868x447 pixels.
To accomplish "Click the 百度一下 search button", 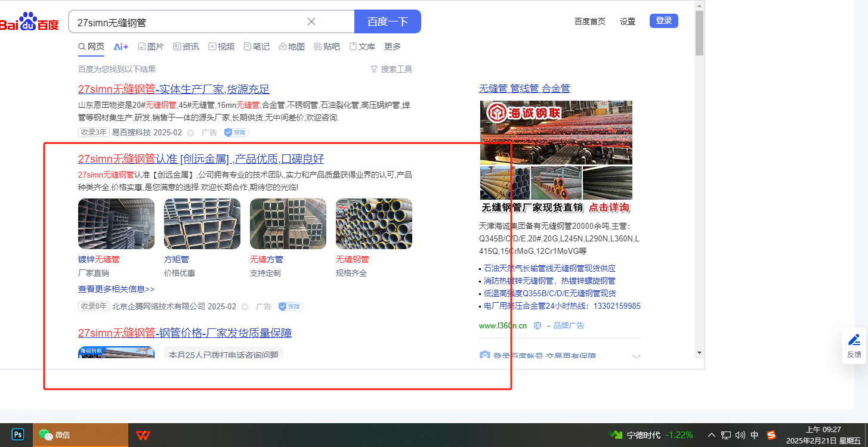I will (x=388, y=22).
